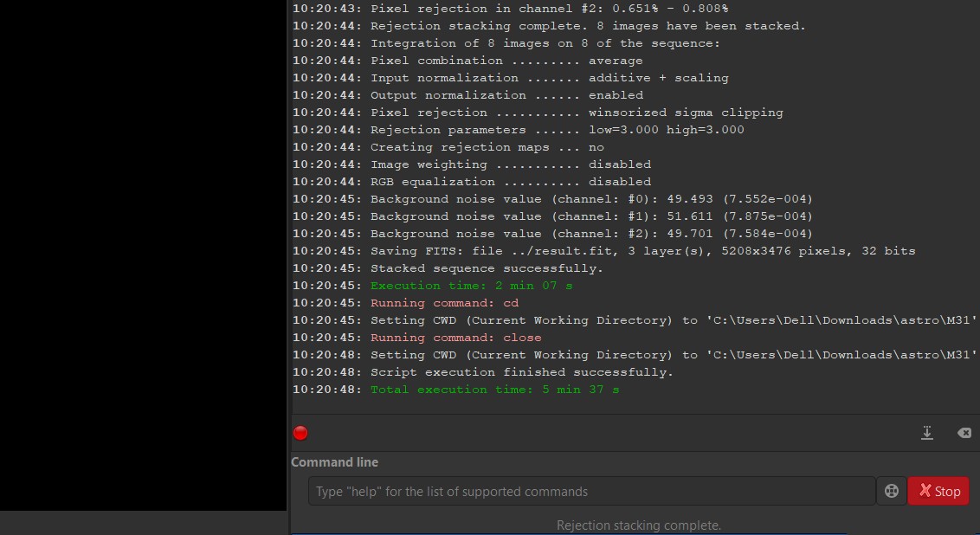Click "Rejection stacking complete." status bar text
The width and height of the screenshot is (980, 535).
pos(638,525)
